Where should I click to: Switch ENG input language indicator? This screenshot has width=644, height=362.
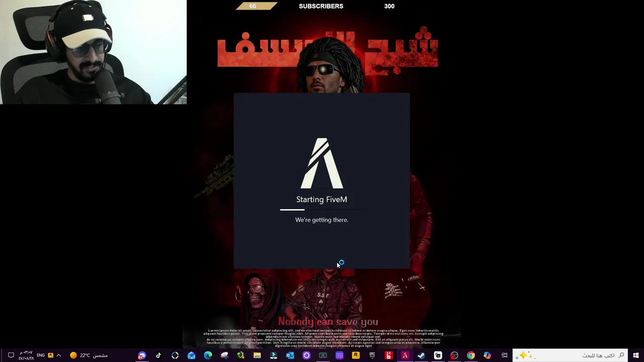click(40, 355)
